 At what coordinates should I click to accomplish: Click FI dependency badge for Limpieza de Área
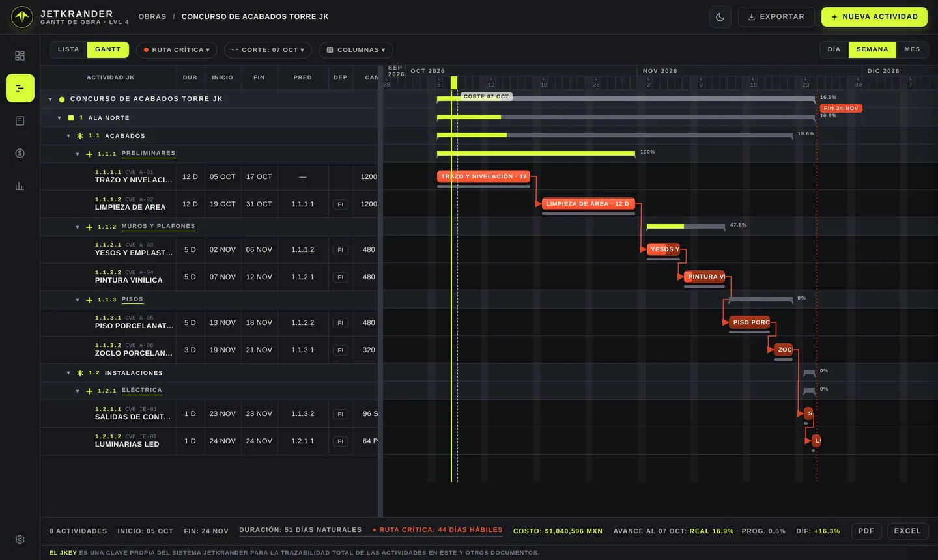(340, 204)
